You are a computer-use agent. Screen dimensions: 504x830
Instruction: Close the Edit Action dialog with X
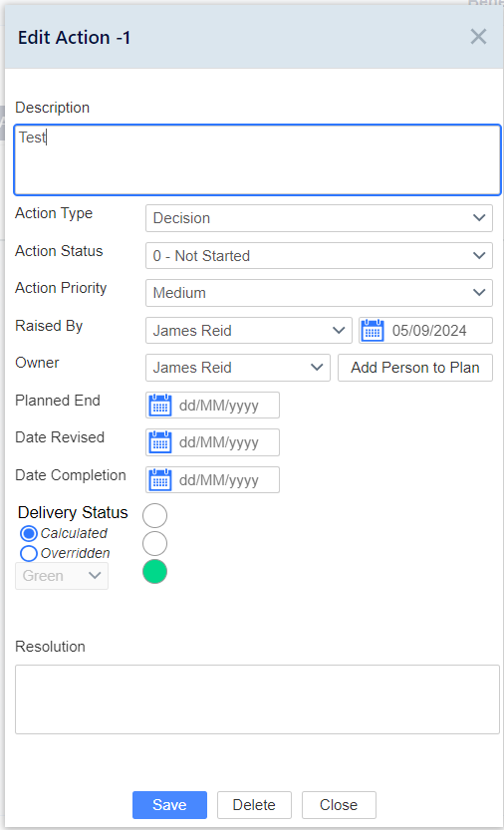(x=478, y=37)
